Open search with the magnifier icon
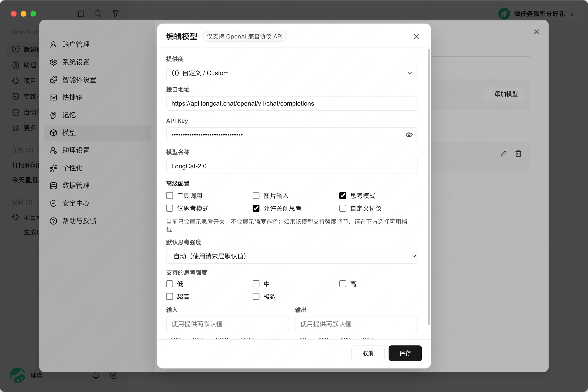Screen dimensions: 588x392 [x=98, y=14]
